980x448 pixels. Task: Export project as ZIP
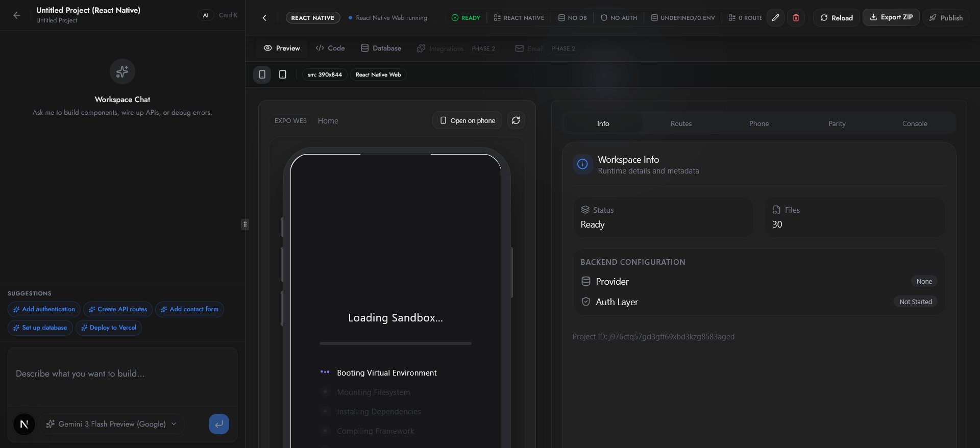[891, 17]
